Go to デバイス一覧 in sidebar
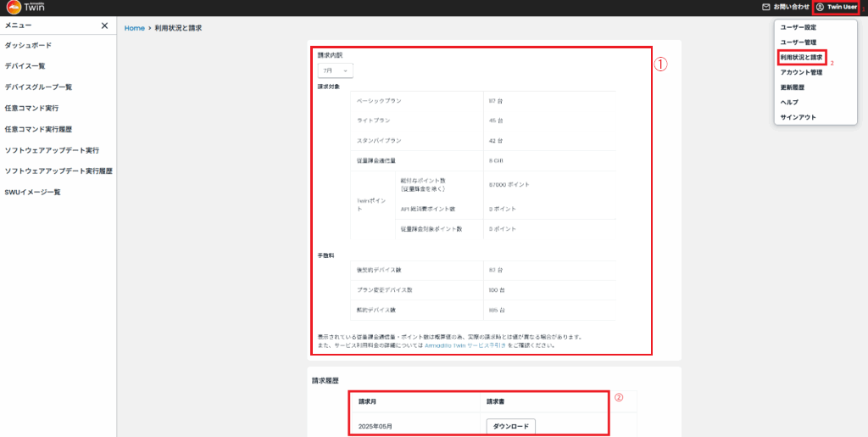The height and width of the screenshot is (437, 868). coord(25,66)
